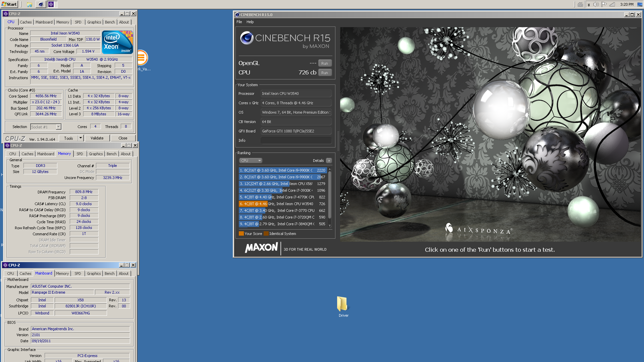Image resolution: width=644 pixels, height=362 pixels.
Task: Click the 3:20 PM system clock
Action: (627, 4)
